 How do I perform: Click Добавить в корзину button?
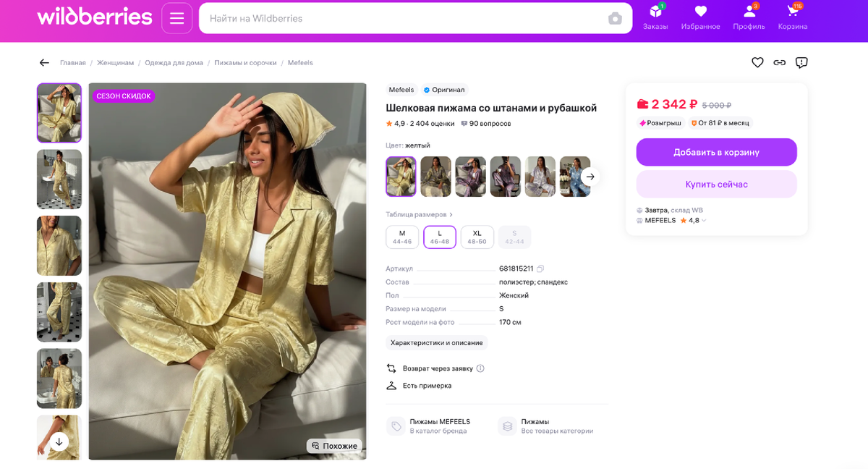pyautogui.click(x=716, y=152)
